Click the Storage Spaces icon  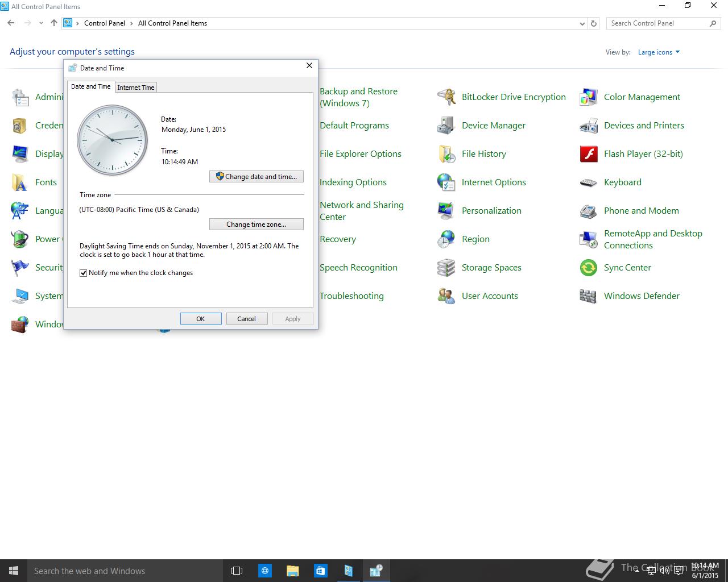[x=446, y=268]
